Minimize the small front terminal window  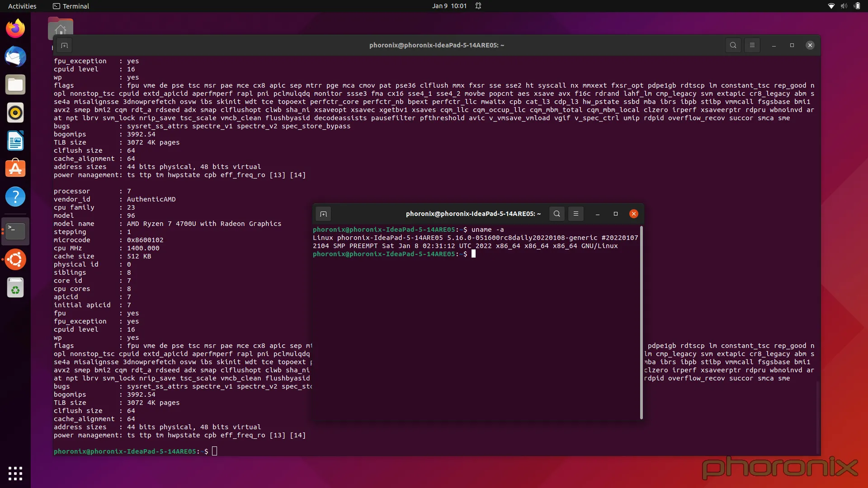(x=598, y=214)
